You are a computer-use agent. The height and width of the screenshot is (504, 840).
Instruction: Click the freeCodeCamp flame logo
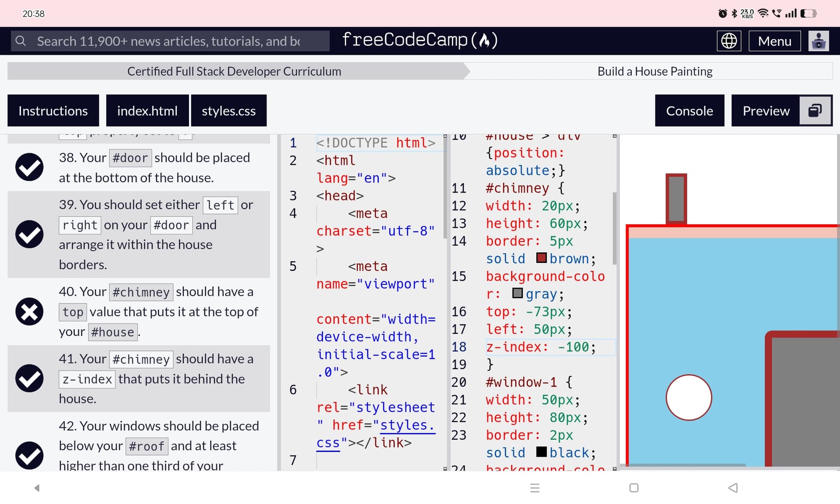click(x=484, y=40)
